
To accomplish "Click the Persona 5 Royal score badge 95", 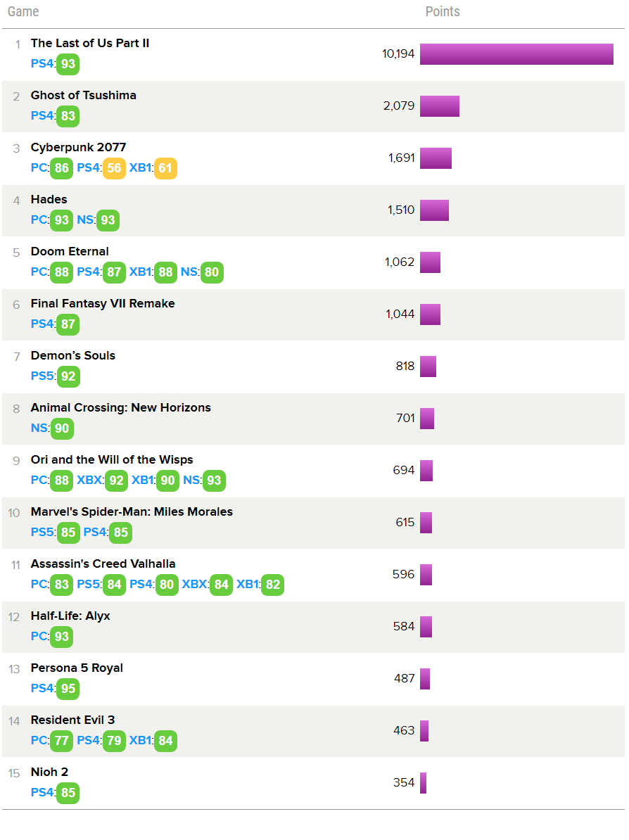I will pos(68,689).
